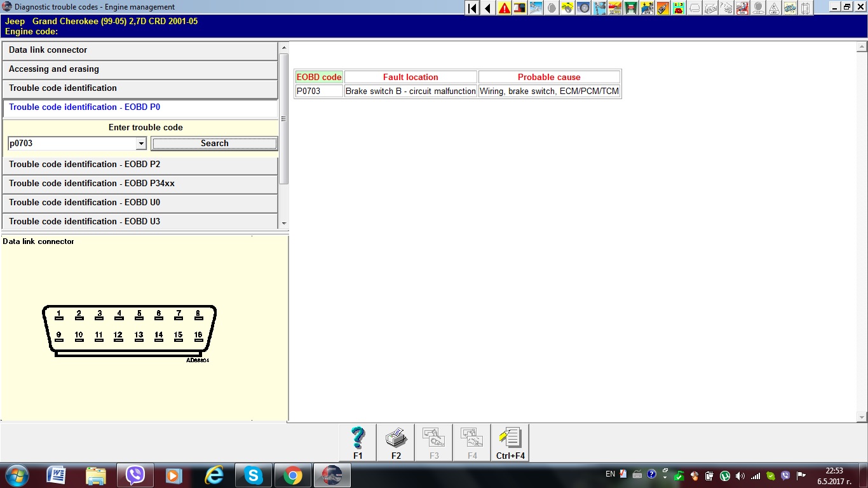Click the trouble code input field
This screenshot has height=488, width=868.
pyautogui.click(x=72, y=144)
